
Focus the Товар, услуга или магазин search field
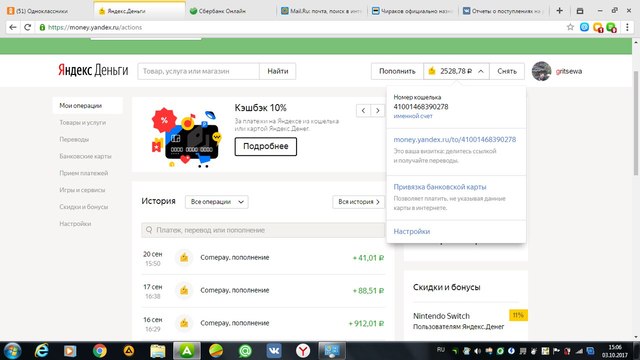click(x=198, y=71)
